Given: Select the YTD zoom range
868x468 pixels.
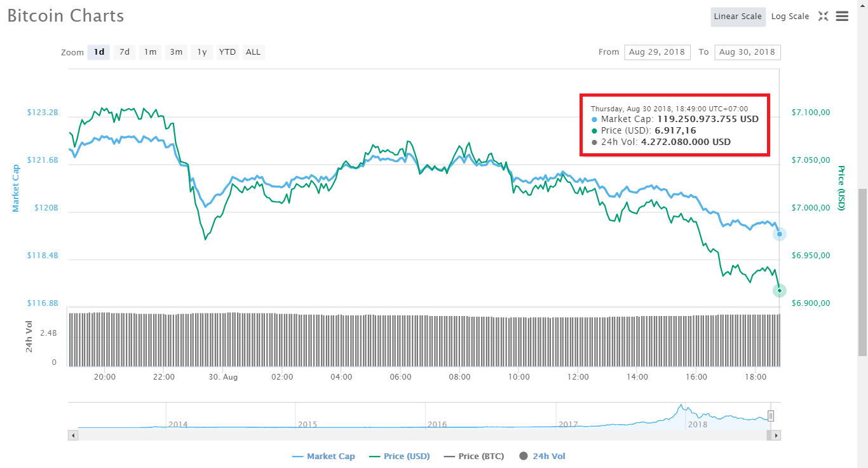Looking at the screenshot, I should [227, 52].
